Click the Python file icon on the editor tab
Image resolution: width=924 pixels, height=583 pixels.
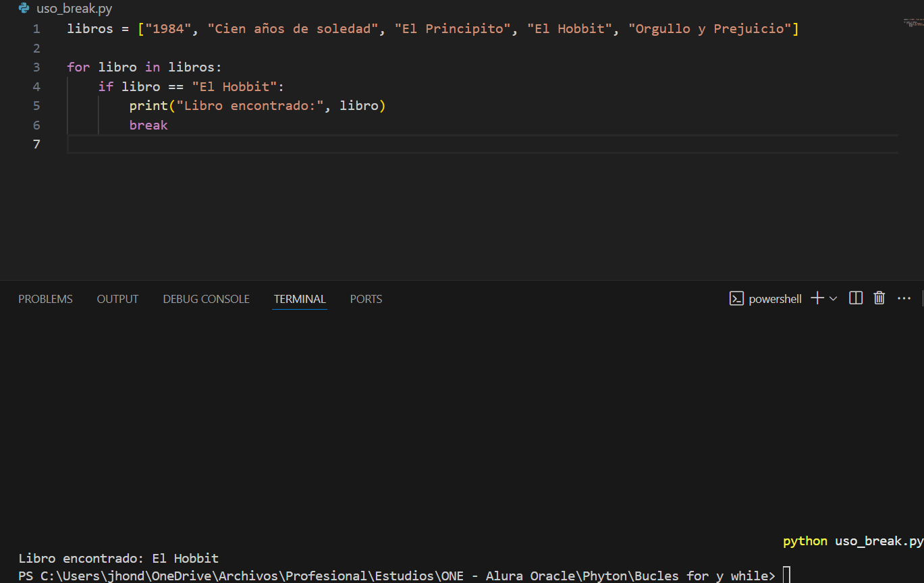[x=24, y=9]
